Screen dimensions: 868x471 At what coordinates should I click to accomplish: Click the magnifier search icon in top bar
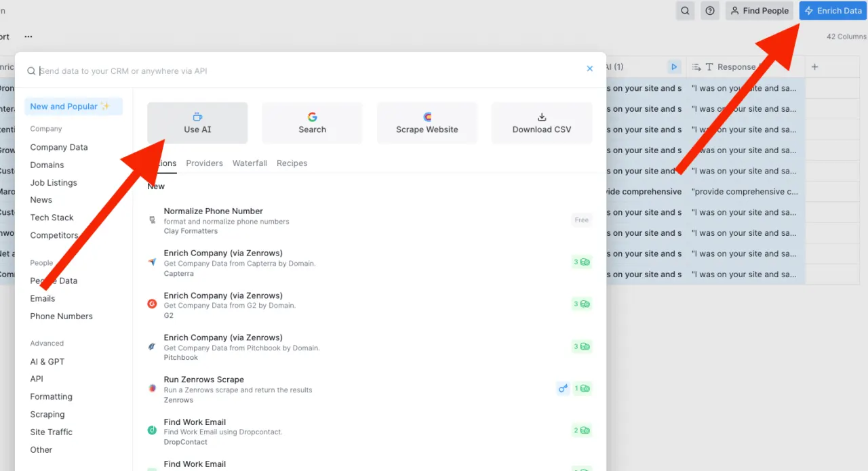pyautogui.click(x=685, y=11)
